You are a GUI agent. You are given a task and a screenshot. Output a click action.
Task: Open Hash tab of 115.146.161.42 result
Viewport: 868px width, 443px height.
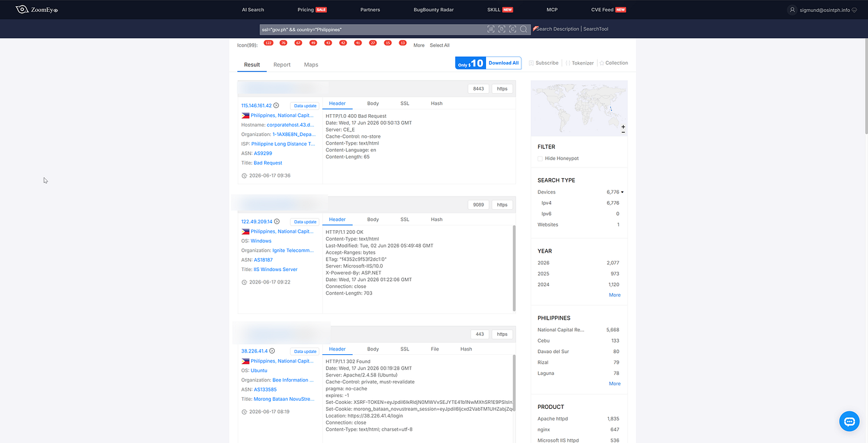click(437, 104)
